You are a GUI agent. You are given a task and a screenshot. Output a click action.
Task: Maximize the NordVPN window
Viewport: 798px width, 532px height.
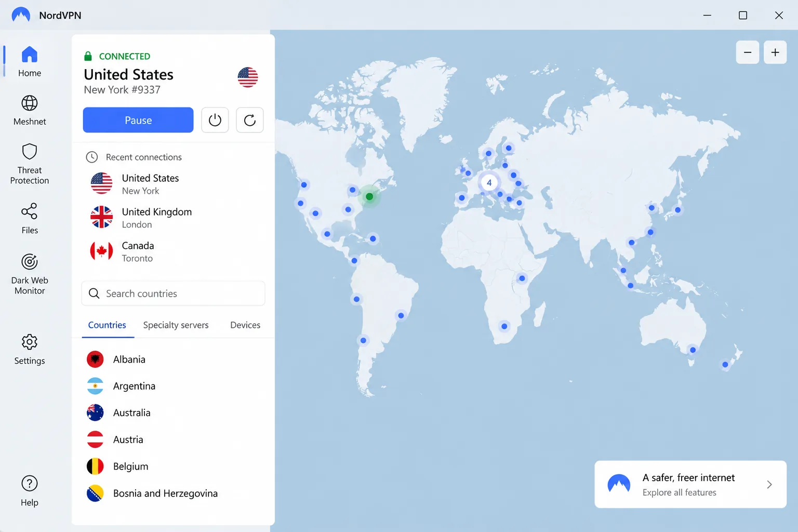point(743,15)
